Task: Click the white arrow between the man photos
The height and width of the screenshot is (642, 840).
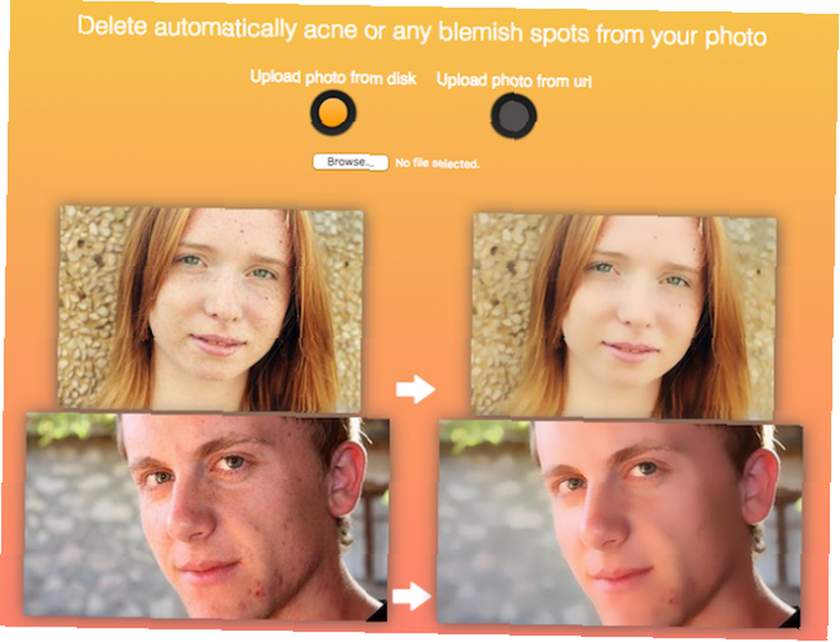Action: 412,596
